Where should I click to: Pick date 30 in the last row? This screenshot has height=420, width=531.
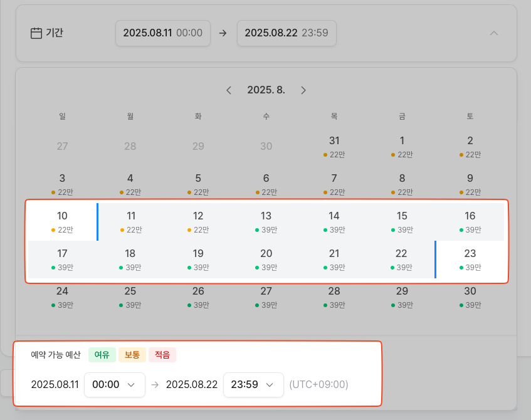point(470,297)
